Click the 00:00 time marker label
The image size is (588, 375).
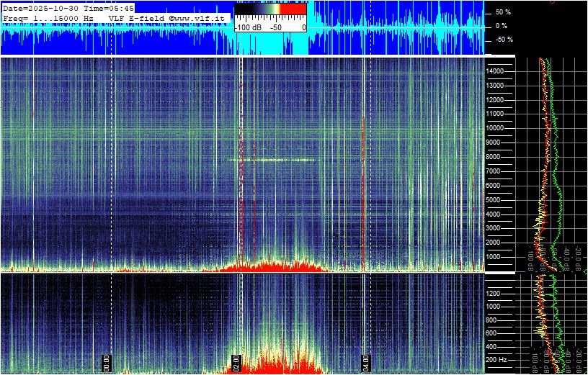pyautogui.click(x=106, y=362)
